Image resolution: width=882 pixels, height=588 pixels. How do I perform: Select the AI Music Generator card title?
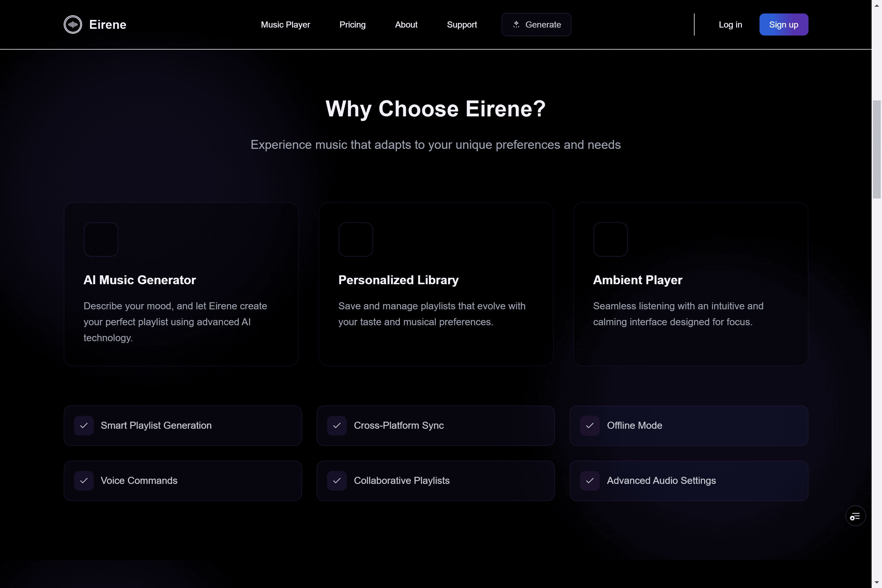pos(140,280)
